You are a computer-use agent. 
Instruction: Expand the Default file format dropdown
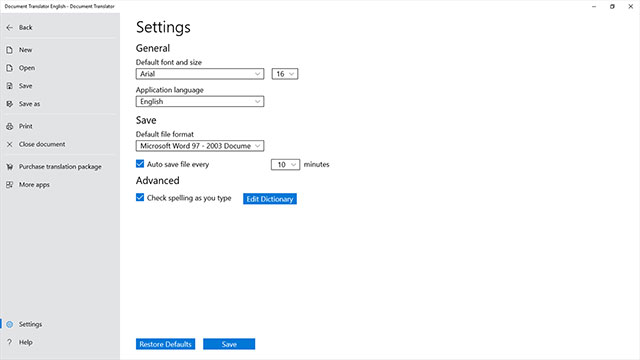[200, 146]
